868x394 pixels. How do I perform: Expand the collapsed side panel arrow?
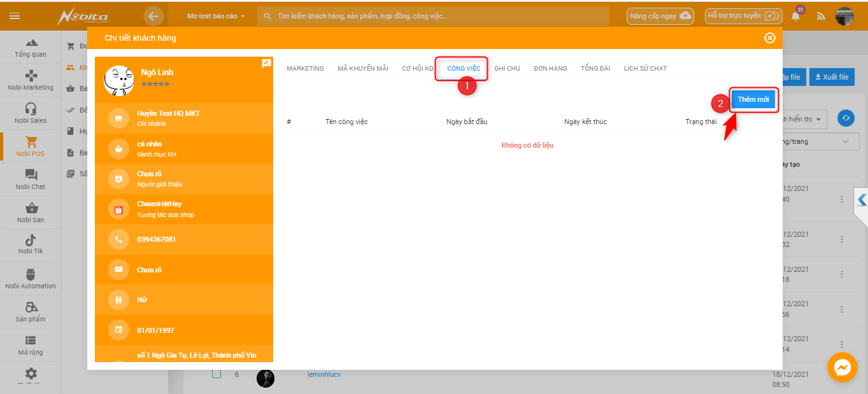click(x=862, y=200)
